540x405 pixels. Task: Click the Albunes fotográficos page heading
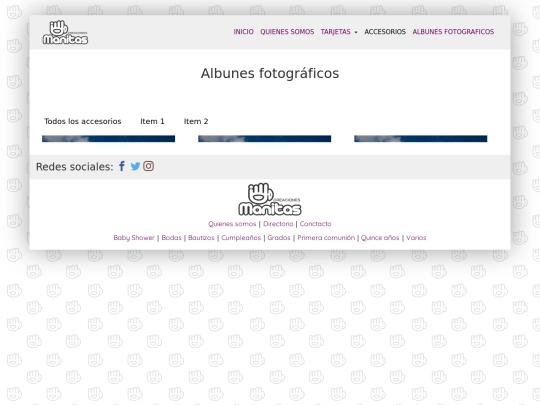point(270,73)
